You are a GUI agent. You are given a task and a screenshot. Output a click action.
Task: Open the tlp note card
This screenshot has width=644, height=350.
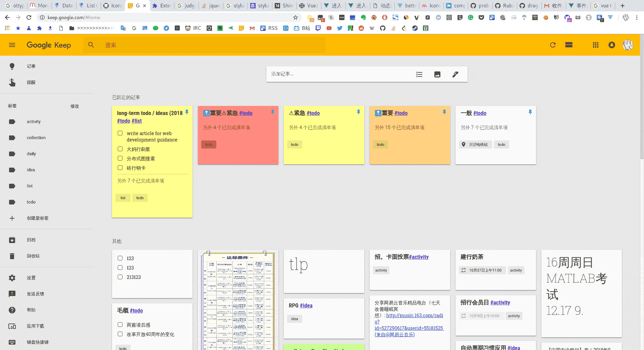pos(324,271)
